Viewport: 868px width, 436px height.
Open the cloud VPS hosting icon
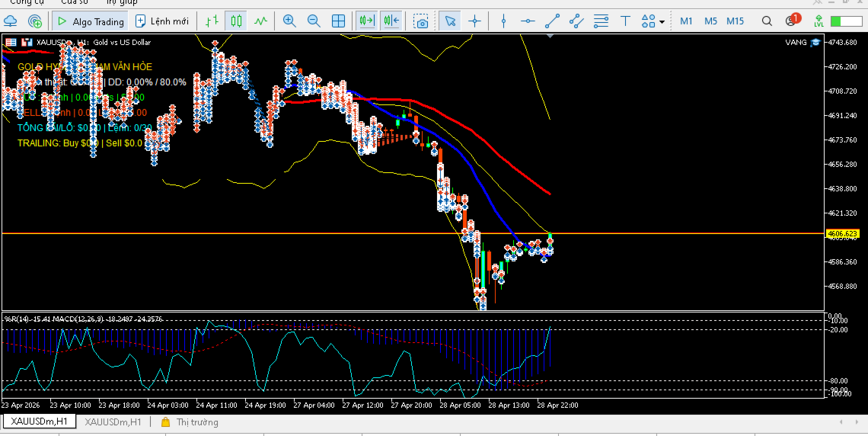[x=11, y=21]
